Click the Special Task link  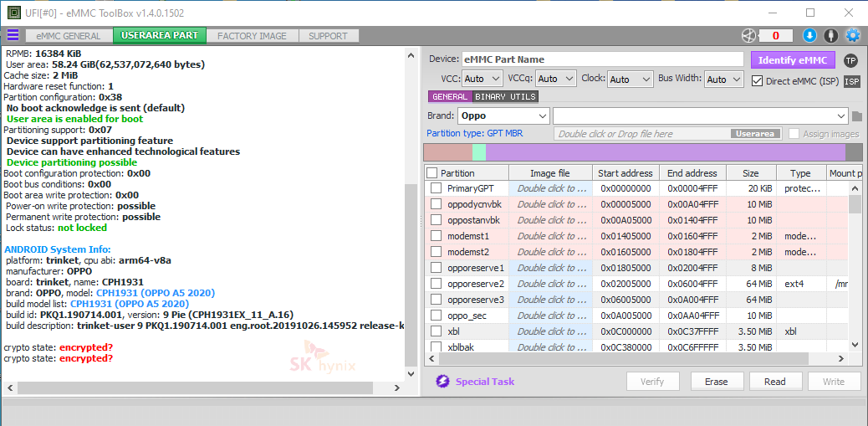[x=485, y=381]
